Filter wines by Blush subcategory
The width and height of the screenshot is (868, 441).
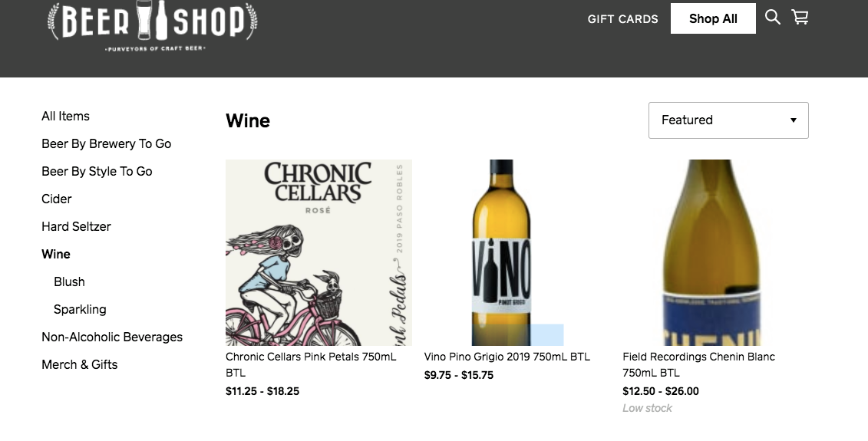coord(69,281)
